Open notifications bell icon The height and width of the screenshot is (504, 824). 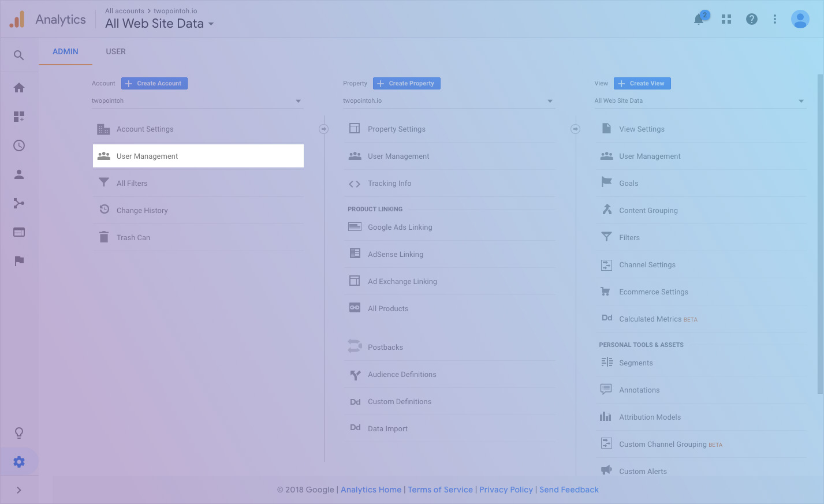(x=699, y=19)
